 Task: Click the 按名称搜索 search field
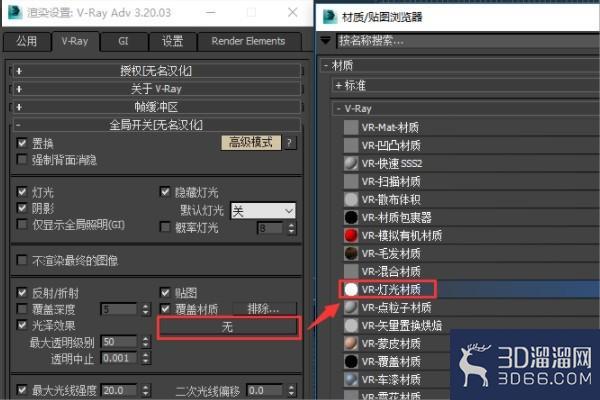pos(468,40)
